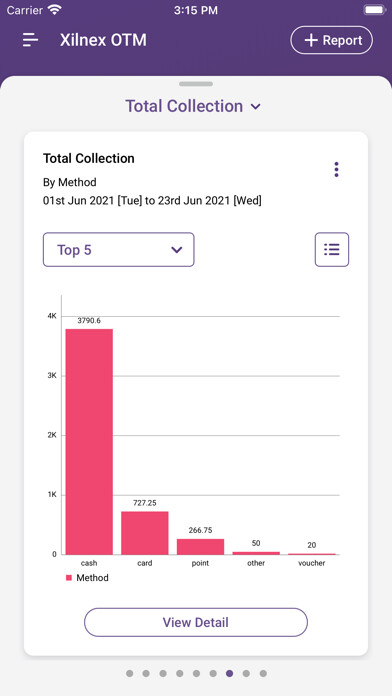Tap the sheet drag handle

click(x=196, y=84)
